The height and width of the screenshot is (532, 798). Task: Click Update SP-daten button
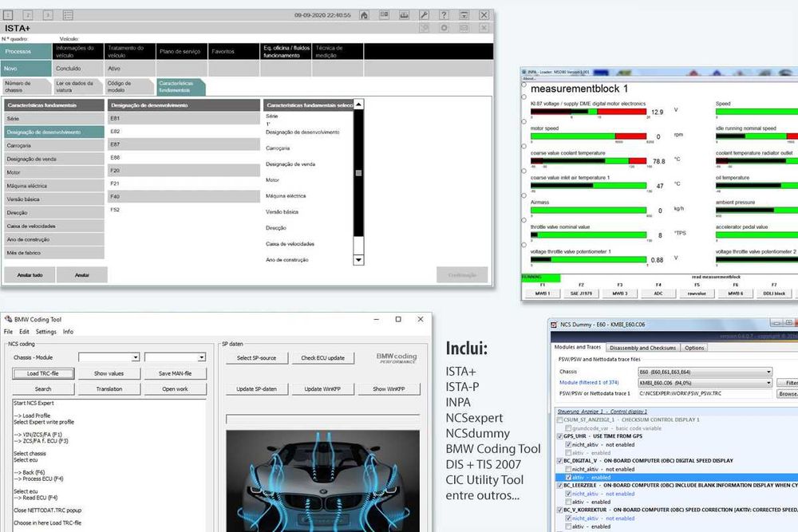pyautogui.click(x=256, y=389)
